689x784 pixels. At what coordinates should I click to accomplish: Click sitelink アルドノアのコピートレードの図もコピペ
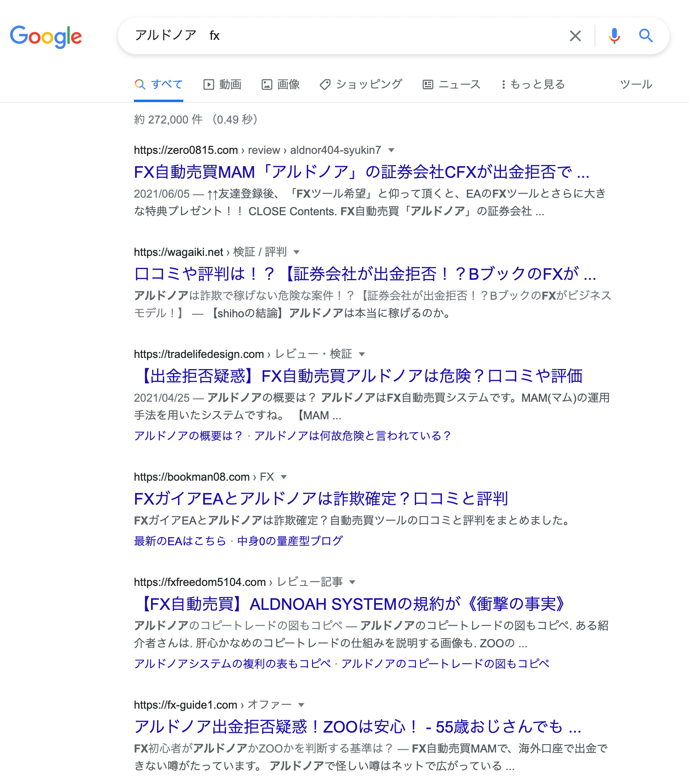click(445, 664)
